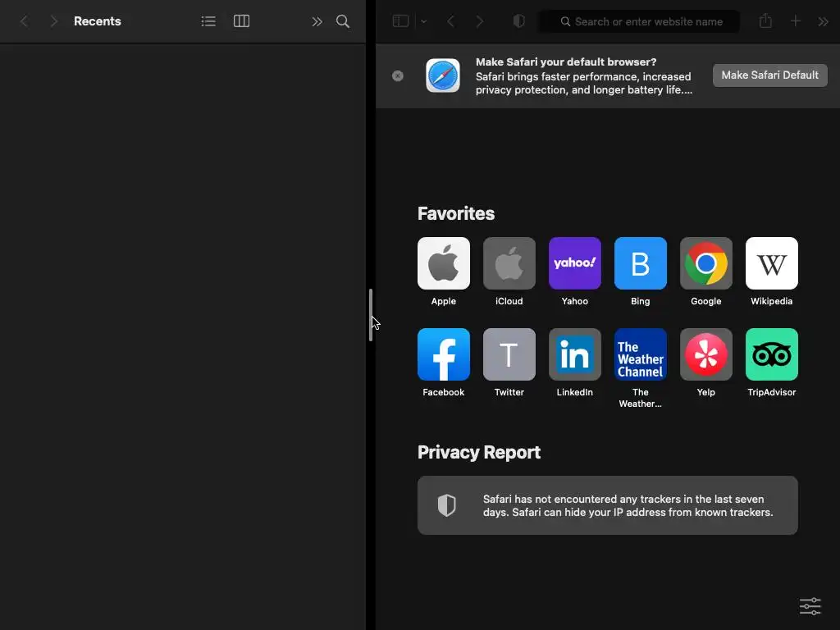This screenshot has width=840, height=630.
Task: Go forward in Finder Recents window
Action: coord(53,21)
